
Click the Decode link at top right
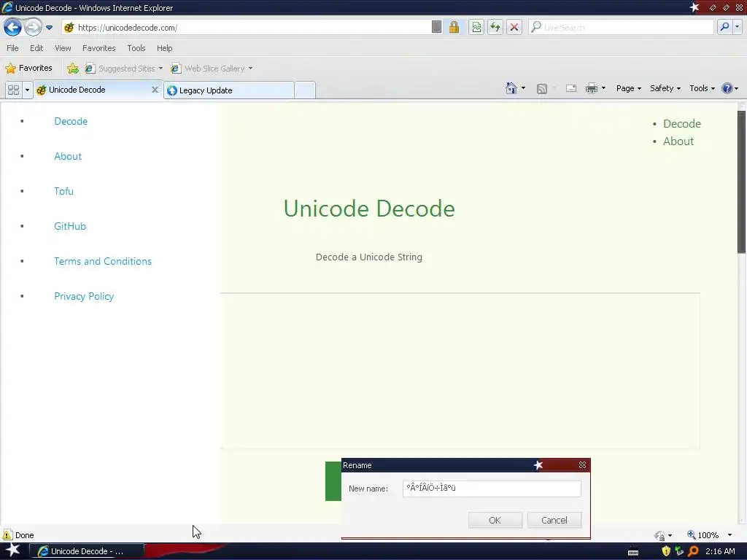pyautogui.click(x=682, y=124)
